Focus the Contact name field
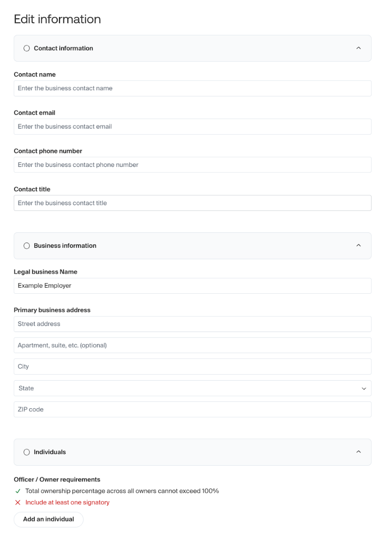The height and width of the screenshot is (549, 392). [192, 88]
